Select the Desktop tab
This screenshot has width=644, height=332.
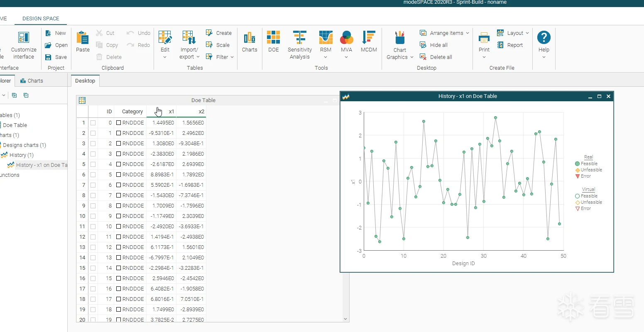click(x=85, y=81)
